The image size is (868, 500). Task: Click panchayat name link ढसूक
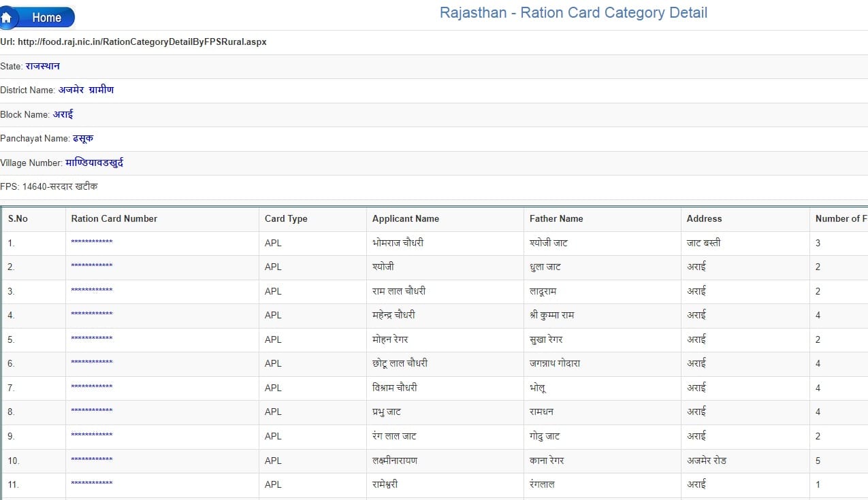82,138
